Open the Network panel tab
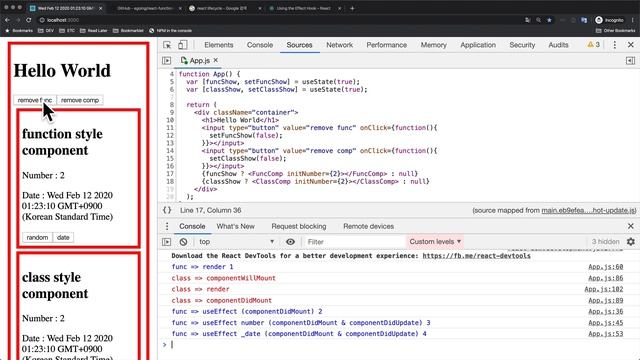 tap(339, 45)
